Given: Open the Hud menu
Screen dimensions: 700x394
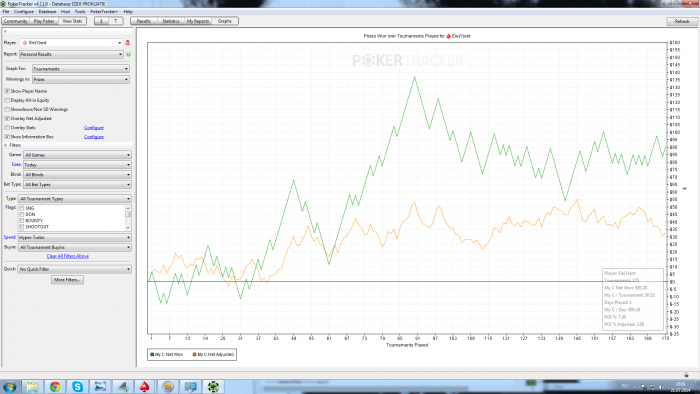Looking at the screenshot, I should (x=65, y=12).
